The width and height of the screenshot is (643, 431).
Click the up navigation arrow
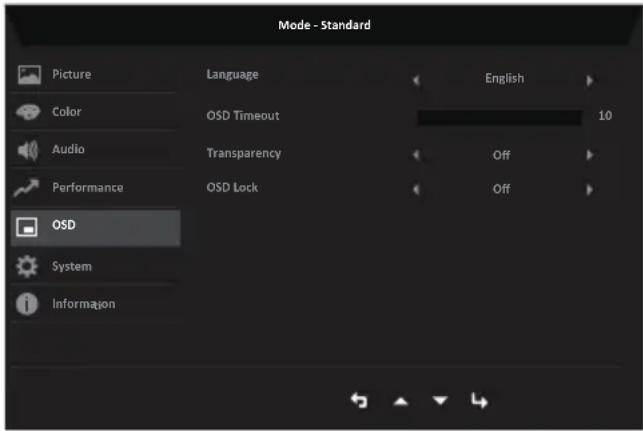(x=401, y=401)
